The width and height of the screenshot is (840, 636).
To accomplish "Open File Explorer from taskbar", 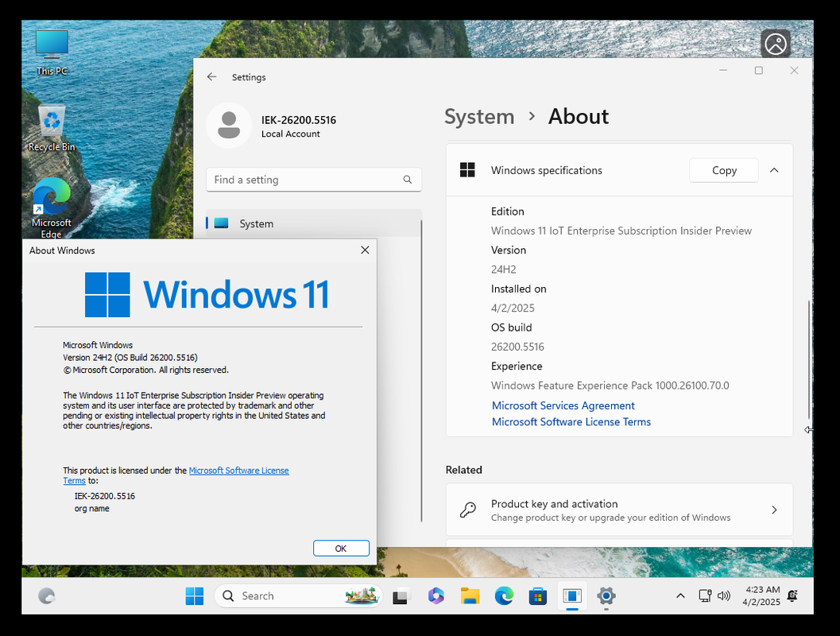I will tap(470, 595).
